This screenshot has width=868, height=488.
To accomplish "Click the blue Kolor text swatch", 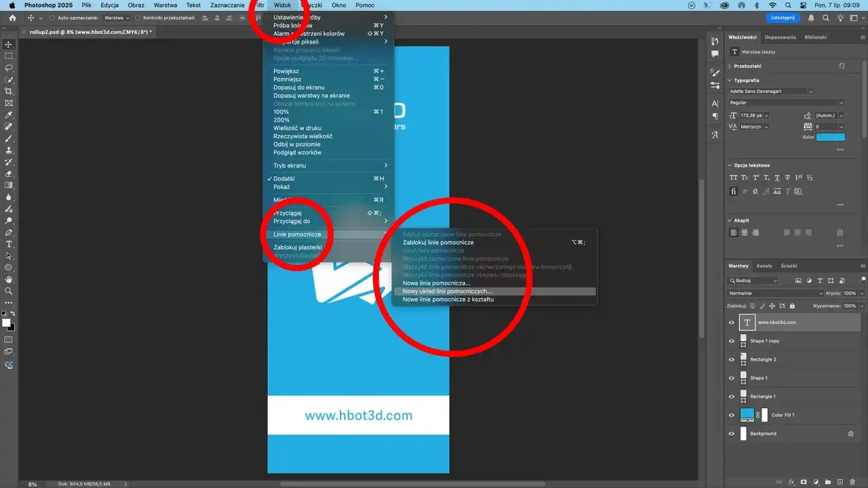I will (830, 137).
